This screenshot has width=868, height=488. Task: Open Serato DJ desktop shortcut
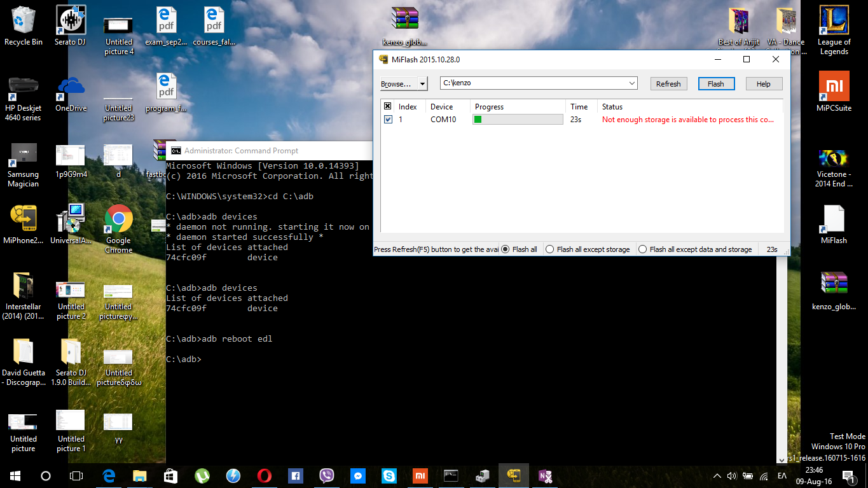71,26
